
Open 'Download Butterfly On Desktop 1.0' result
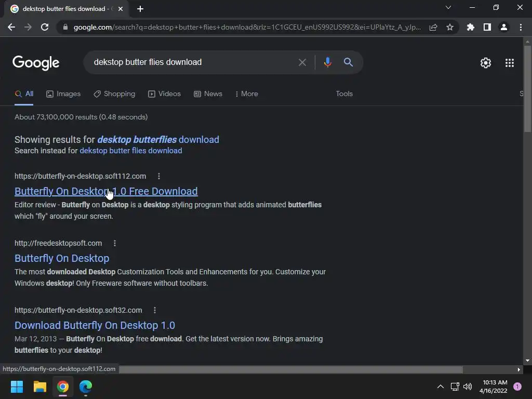click(x=95, y=325)
